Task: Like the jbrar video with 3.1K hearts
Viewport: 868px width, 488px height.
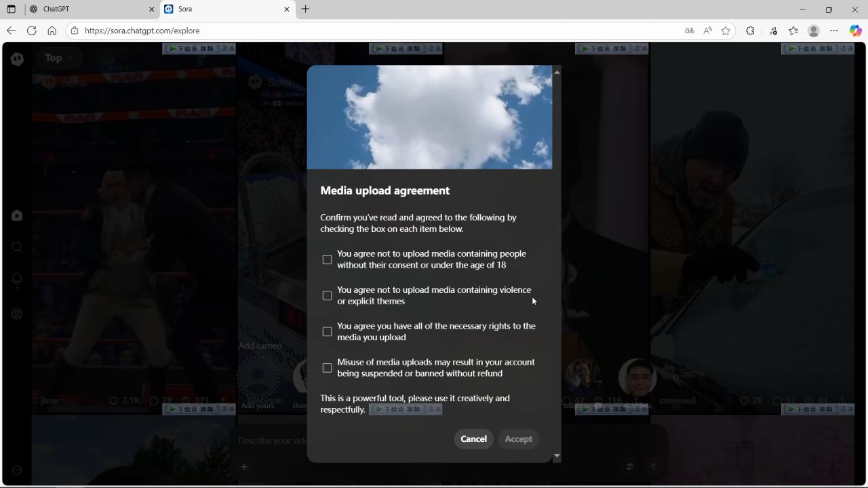Action: click(x=114, y=401)
